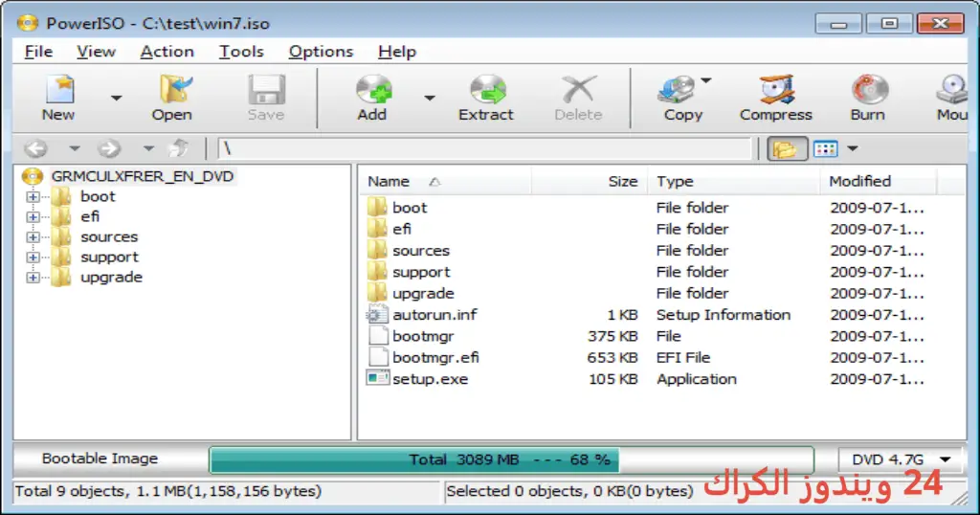The image size is (980, 515).
Task: Click the New image toolbar icon
Action: point(59,89)
